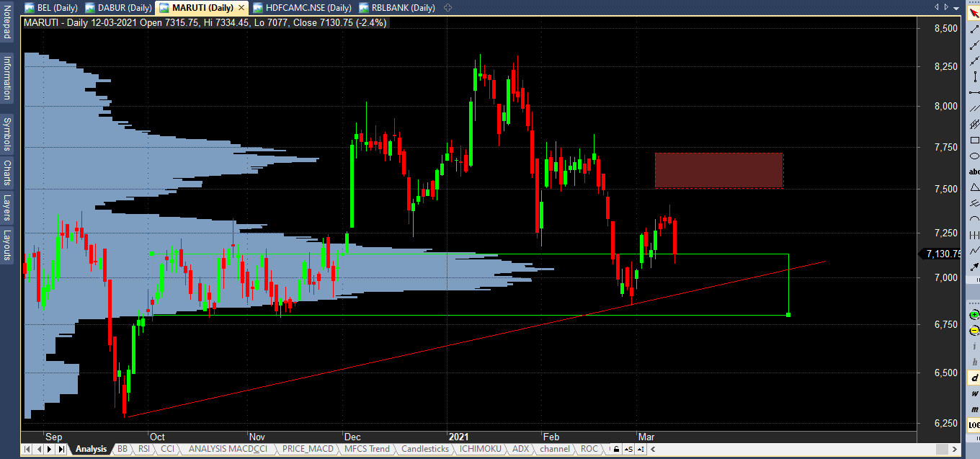The height and width of the screenshot is (459, 980).
Task: Open the document tabs list dropdown
Action: point(956,7)
